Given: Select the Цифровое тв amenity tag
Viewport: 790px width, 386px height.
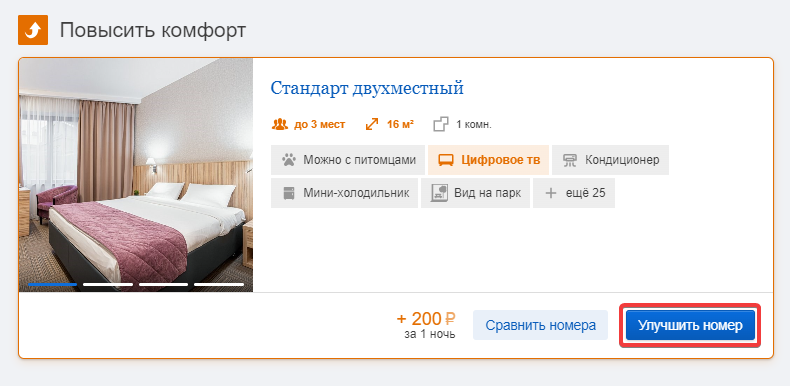Looking at the screenshot, I should point(488,160).
